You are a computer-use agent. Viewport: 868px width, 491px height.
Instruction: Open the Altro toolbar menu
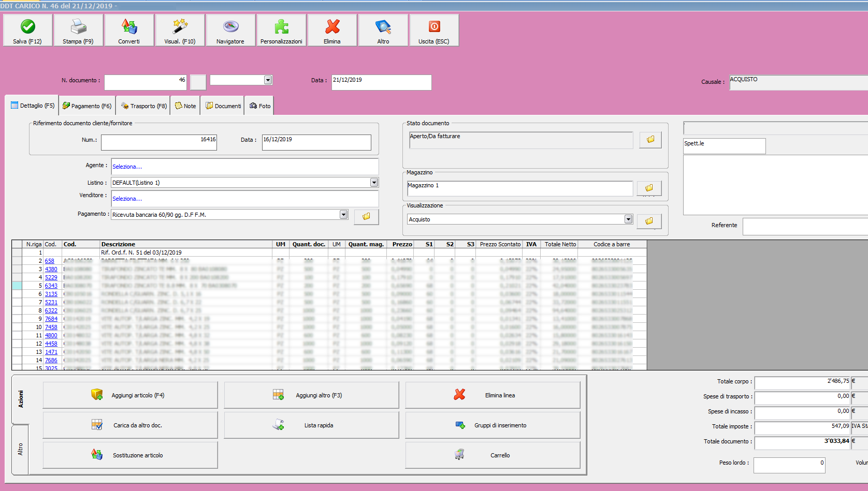[383, 30]
